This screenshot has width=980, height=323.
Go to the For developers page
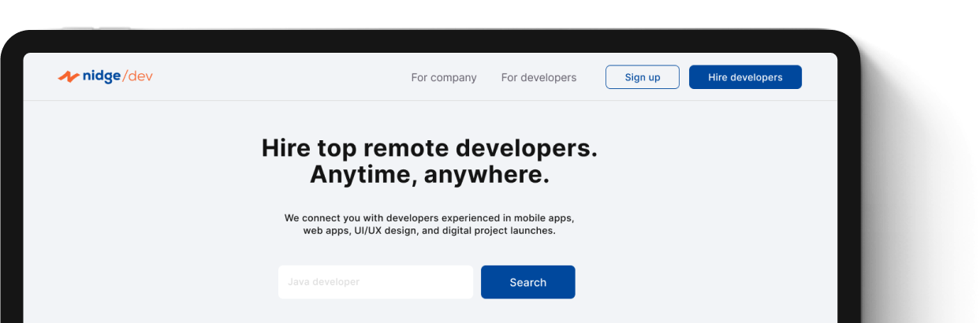538,77
